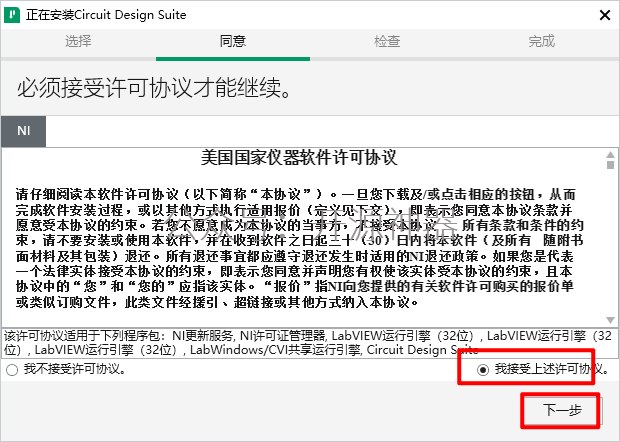Click the scroll-down arrow of license text

coord(611,320)
